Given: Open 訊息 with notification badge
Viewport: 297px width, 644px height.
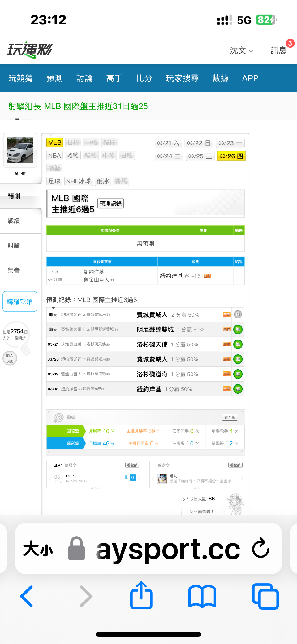Looking at the screenshot, I should [x=278, y=50].
